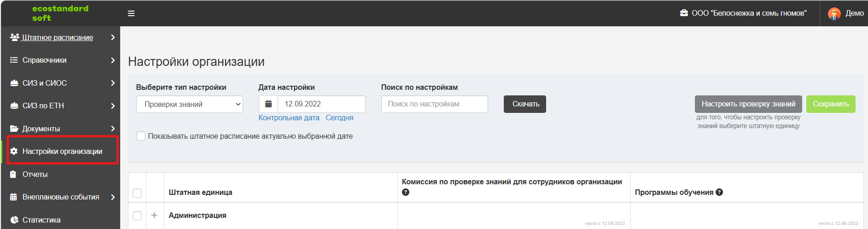868x229 pixels.
Task: Expand the Документы submenu chevron
Action: pos(113,129)
